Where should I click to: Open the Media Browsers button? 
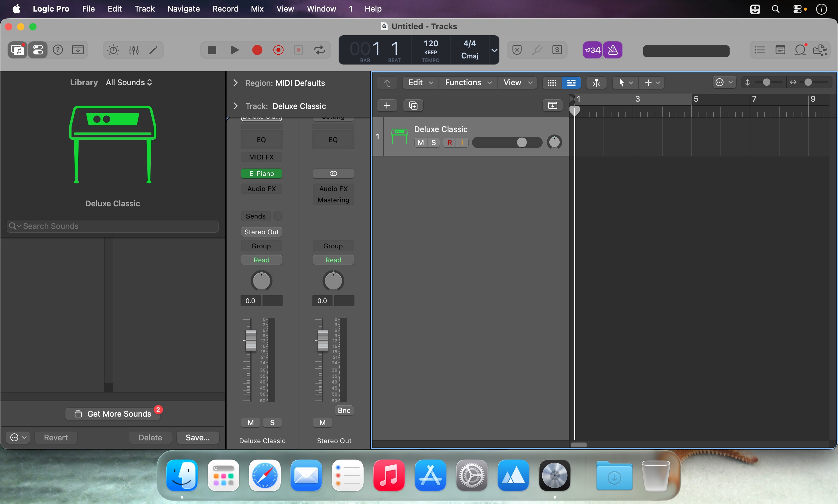click(820, 50)
